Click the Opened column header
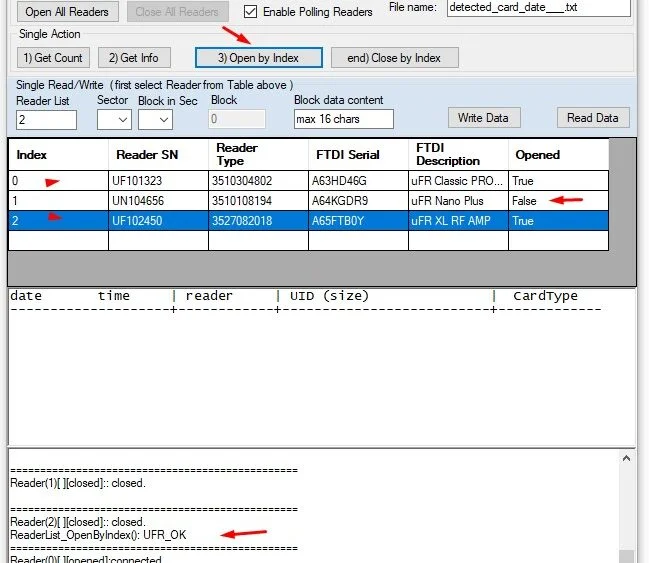 [x=558, y=154]
